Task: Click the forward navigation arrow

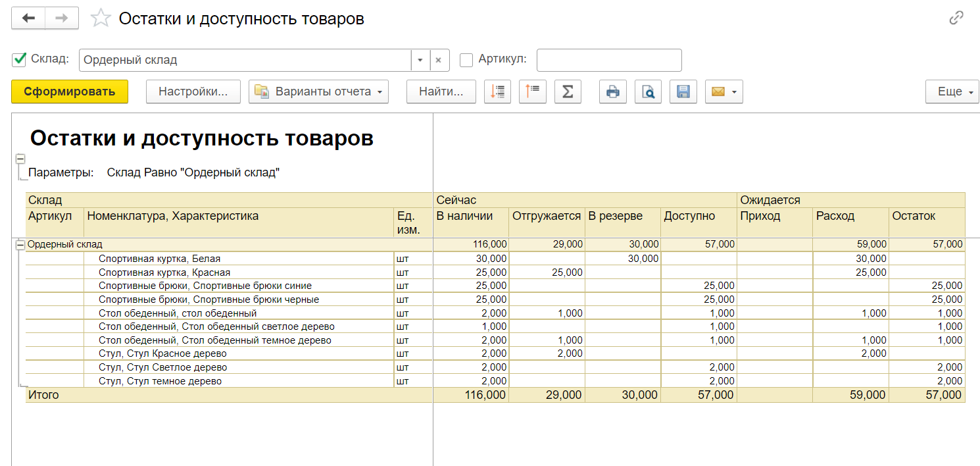Action: coord(62,18)
